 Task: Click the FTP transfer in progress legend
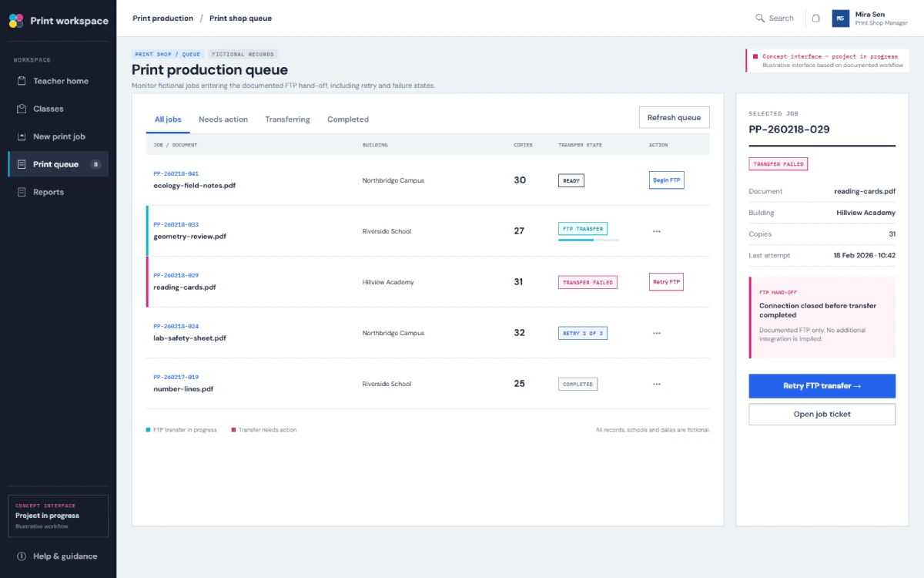click(x=182, y=430)
